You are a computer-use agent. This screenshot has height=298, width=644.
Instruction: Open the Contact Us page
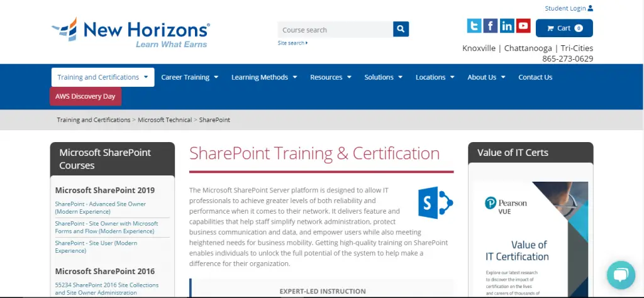click(x=535, y=77)
